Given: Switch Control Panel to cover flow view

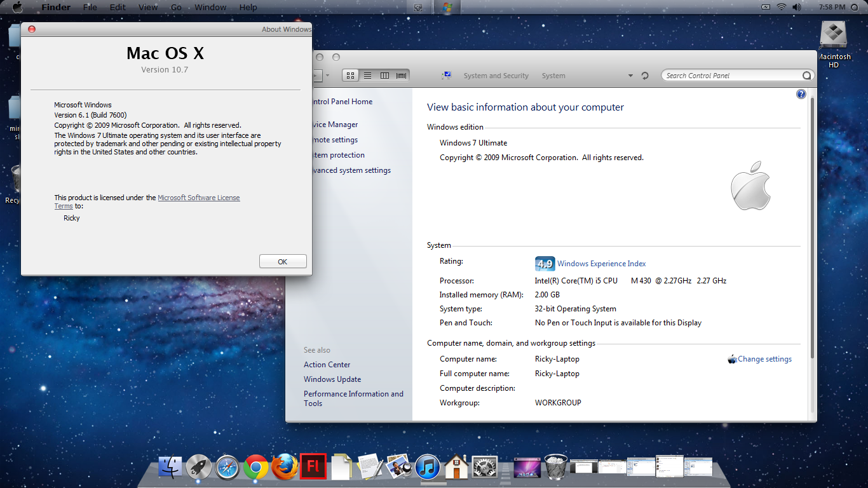Looking at the screenshot, I should [x=401, y=76].
